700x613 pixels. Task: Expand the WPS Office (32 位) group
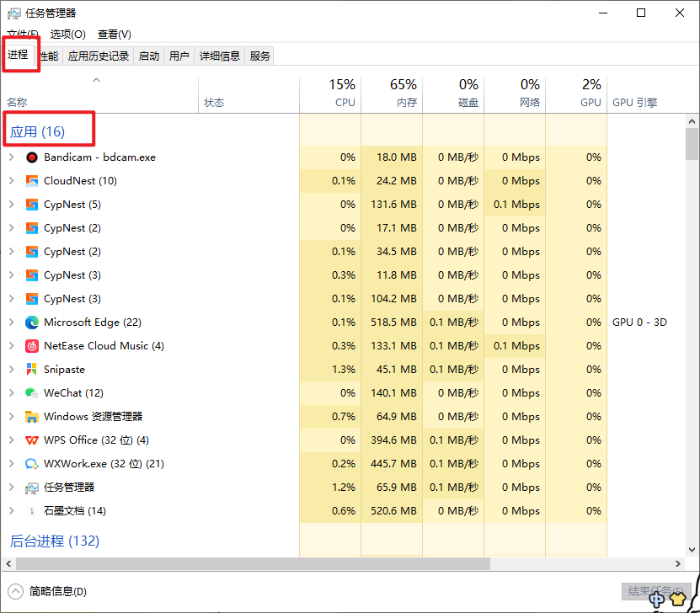coord(12,440)
